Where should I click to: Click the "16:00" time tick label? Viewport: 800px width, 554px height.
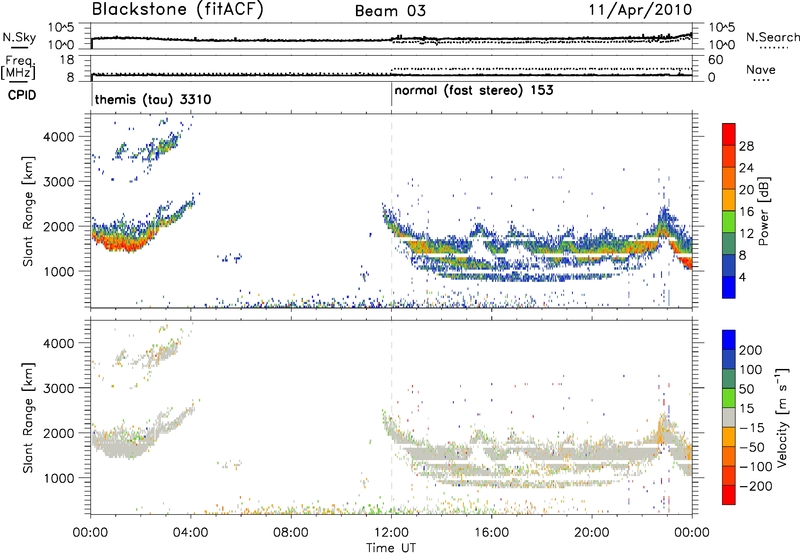pos(491,533)
